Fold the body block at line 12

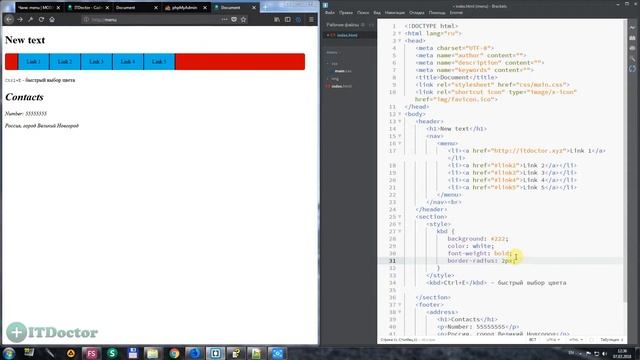coord(400,114)
